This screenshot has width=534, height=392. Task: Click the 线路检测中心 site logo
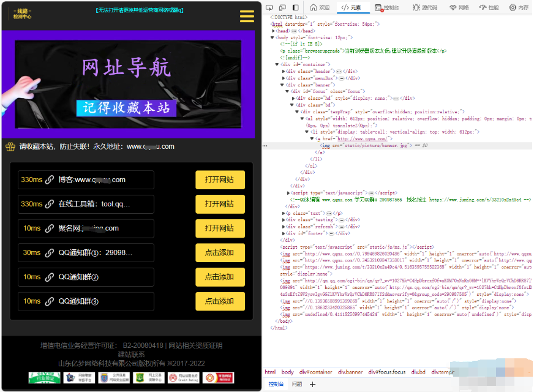click(22, 14)
